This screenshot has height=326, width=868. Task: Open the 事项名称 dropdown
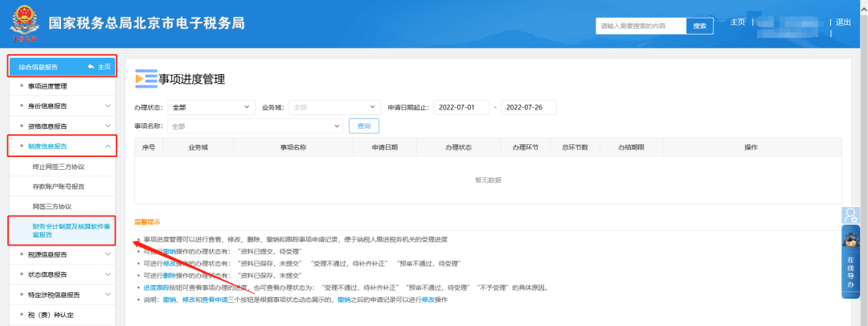[256, 126]
